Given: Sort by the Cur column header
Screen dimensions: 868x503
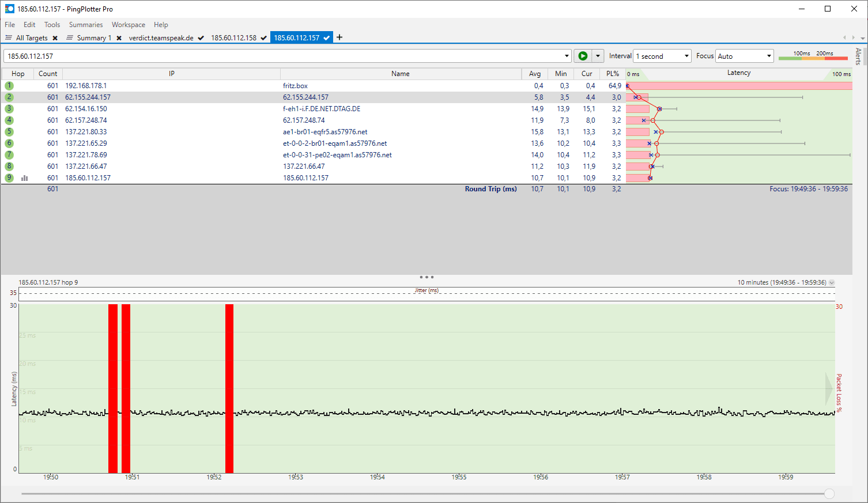Looking at the screenshot, I should [587, 74].
